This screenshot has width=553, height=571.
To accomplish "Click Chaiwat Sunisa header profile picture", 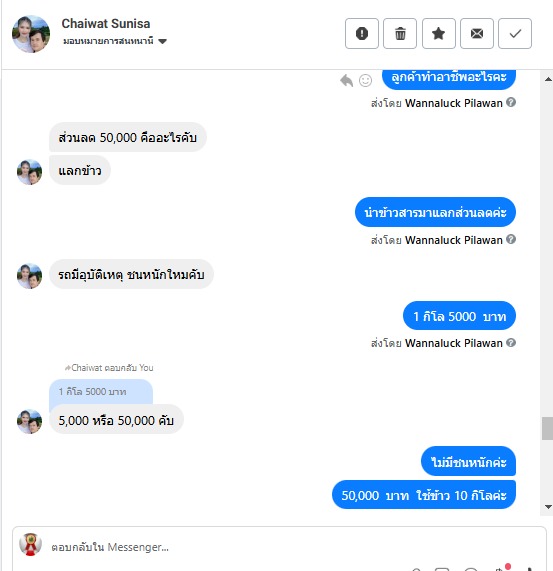I will click(31, 34).
